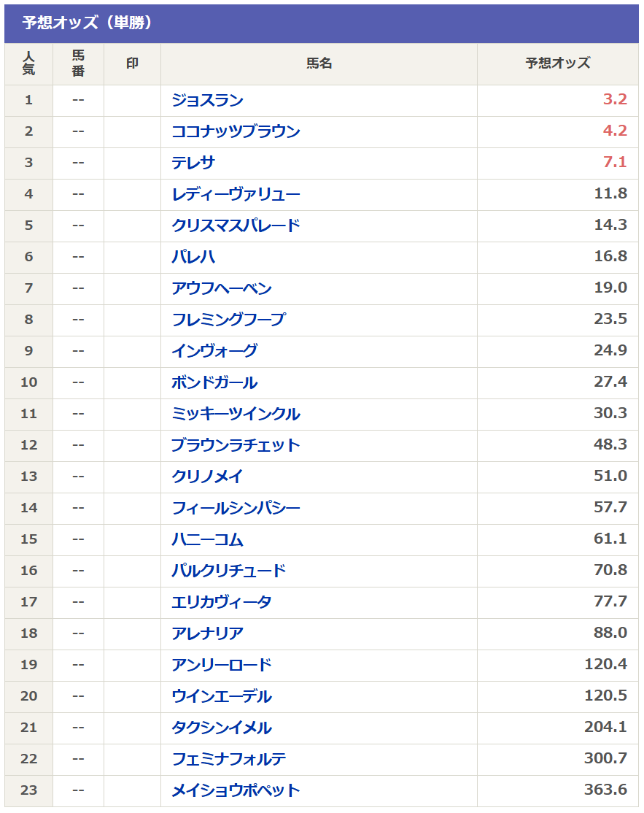Click ブラウンラチェット name link
This screenshot has width=644, height=813.
tap(236, 445)
